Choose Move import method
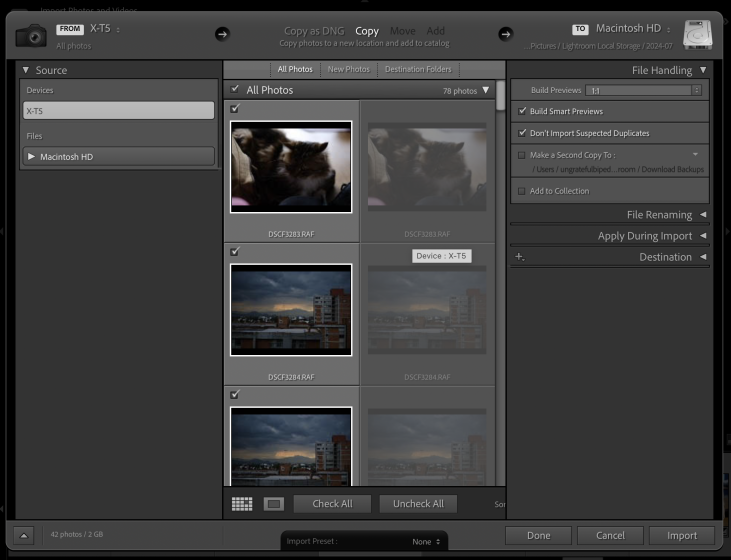 [403, 31]
